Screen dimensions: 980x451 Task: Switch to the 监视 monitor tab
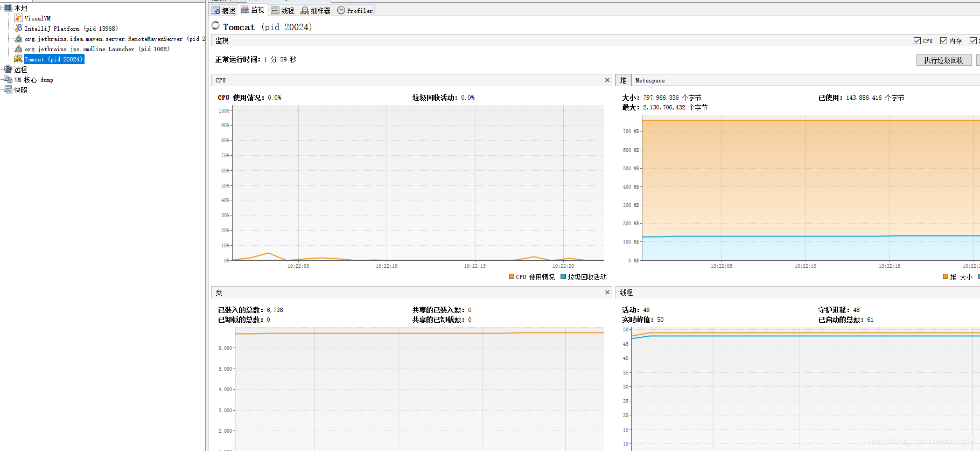coord(253,10)
